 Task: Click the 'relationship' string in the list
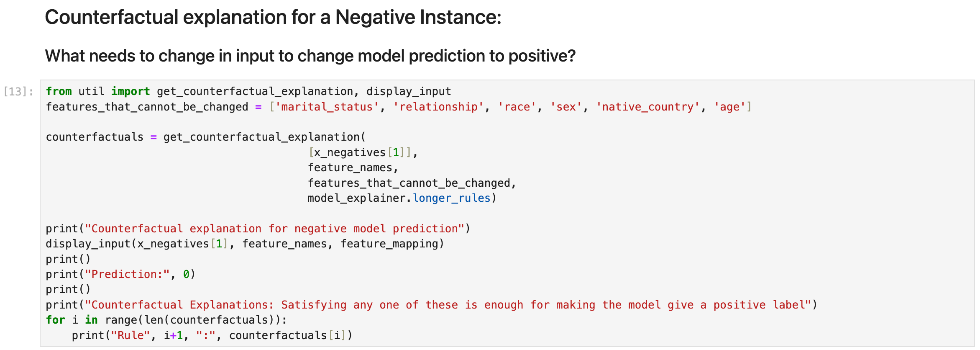coord(438,107)
